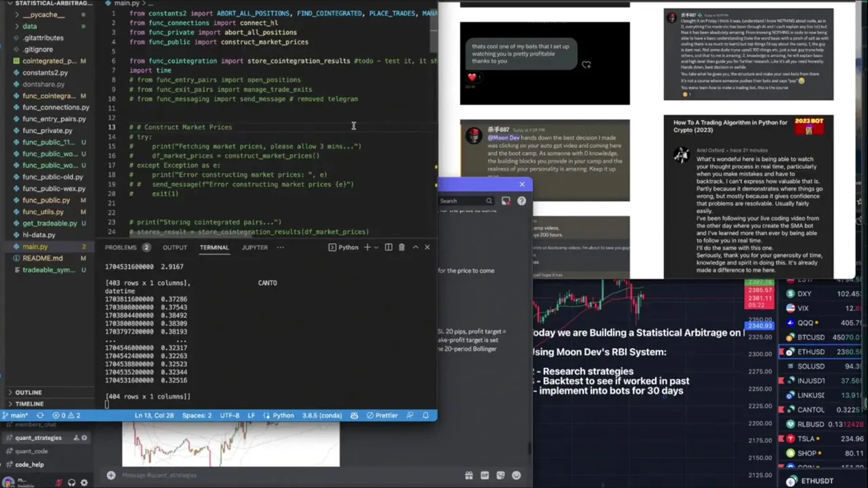Open constants2.py in VS Code explorer

[45, 73]
